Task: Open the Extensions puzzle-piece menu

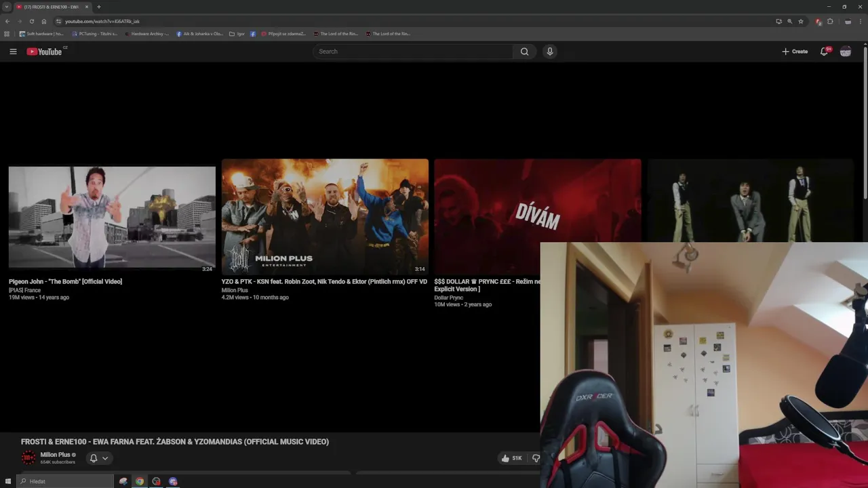Action: pyautogui.click(x=830, y=21)
